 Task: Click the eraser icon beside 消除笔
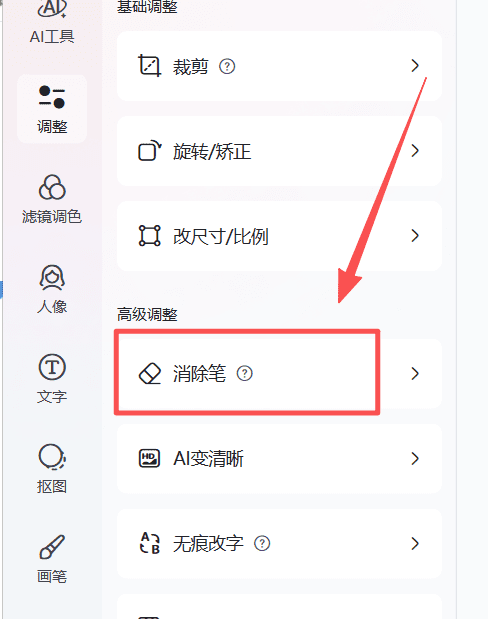point(150,373)
